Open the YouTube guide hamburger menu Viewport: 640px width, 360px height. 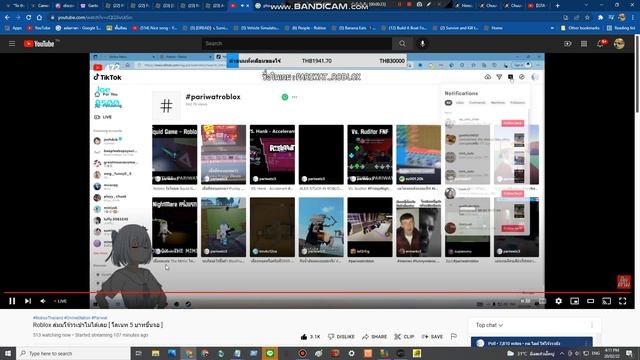[x=12, y=44]
